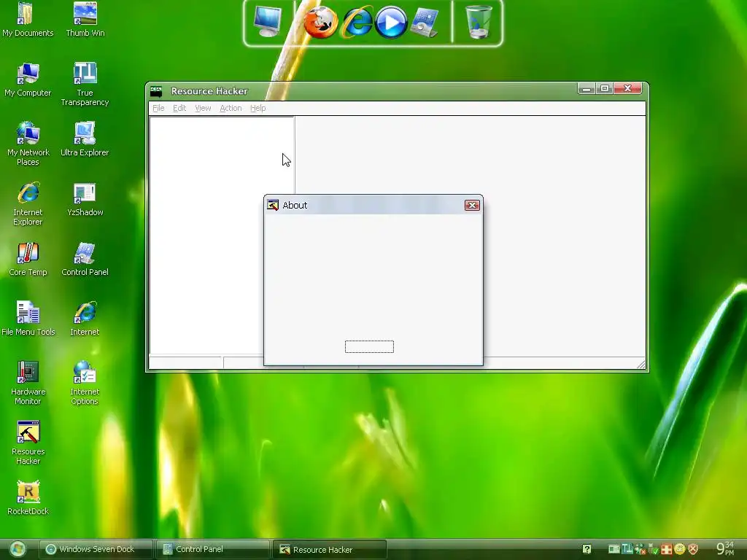Viewport: 747px width, 560px height.
Task: Launch the Hardware Monitor shortcut
Action: click(x=28, y=383)
